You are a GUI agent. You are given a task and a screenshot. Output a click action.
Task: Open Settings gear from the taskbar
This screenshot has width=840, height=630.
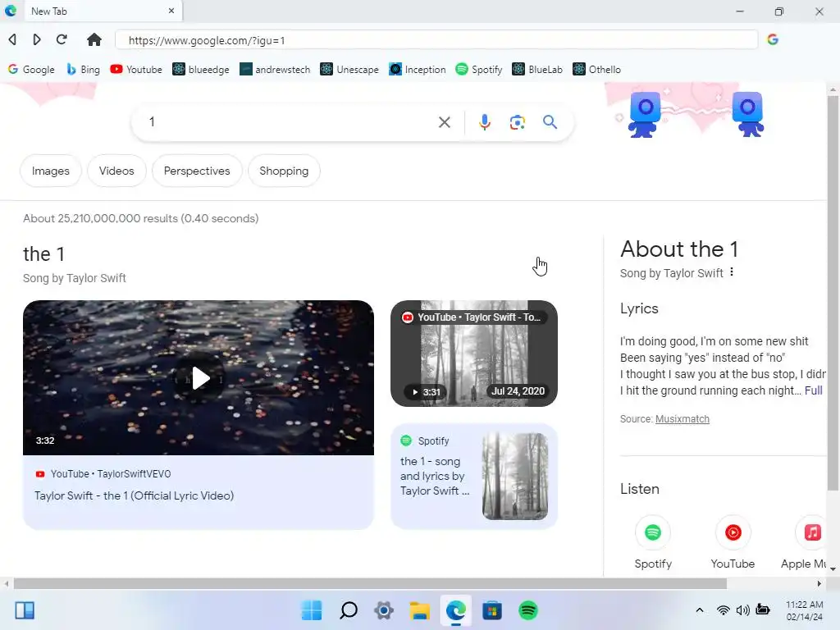[384, 610]
